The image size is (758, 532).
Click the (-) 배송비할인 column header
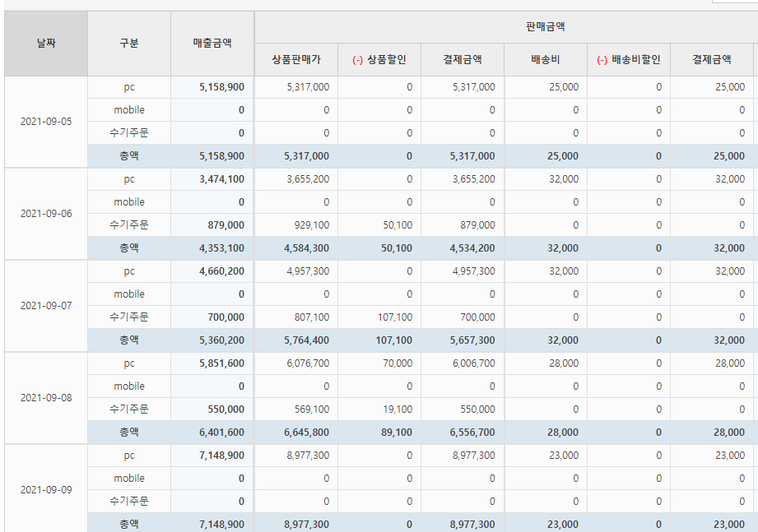pos(629,60)
